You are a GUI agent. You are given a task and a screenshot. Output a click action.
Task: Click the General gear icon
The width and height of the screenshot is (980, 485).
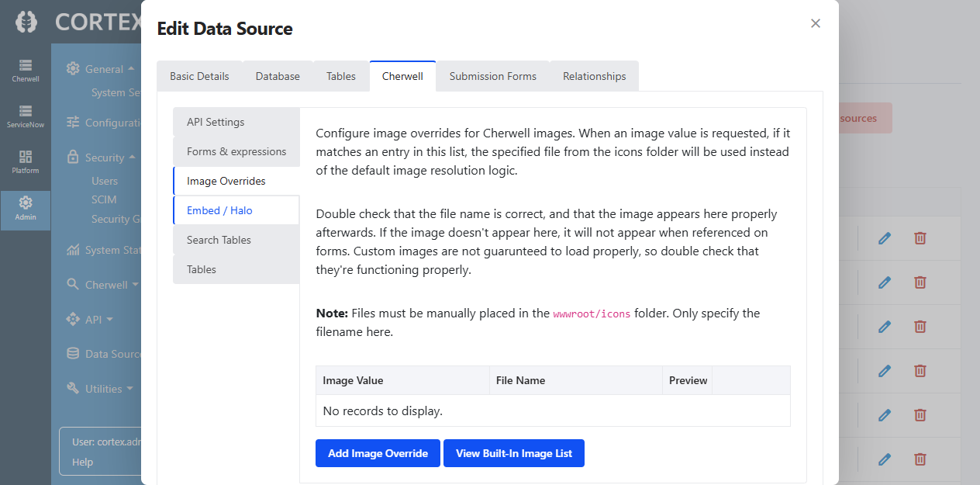click(73, 68)
